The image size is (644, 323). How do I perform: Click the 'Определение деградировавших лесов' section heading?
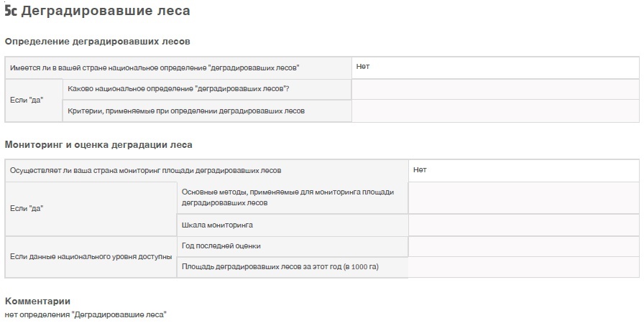(97, 42)
